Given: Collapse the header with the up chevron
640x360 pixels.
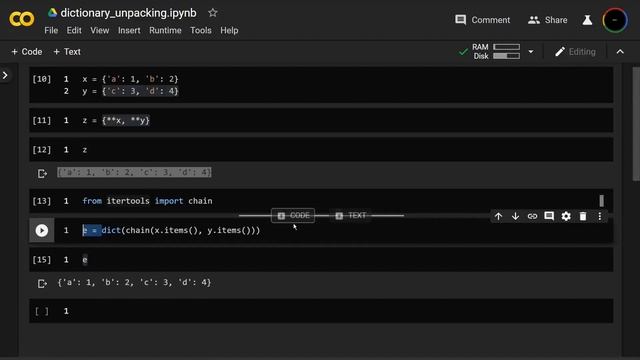Looking at the screenshot, I should click(620, 52).
